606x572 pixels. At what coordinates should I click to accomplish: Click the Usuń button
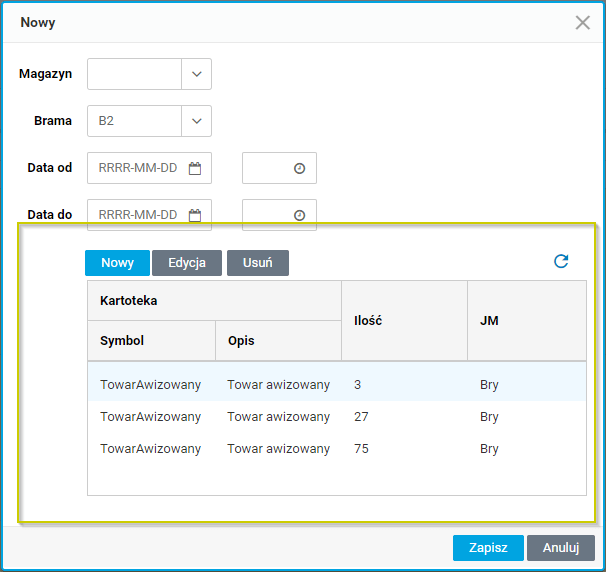pos(258,263)
